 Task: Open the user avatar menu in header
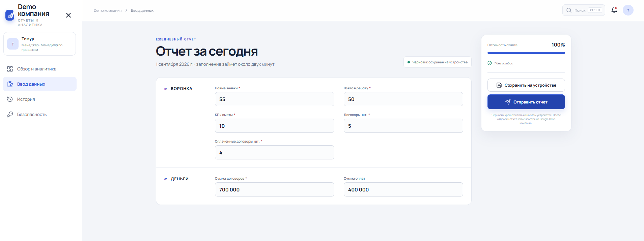click(628, 10)
